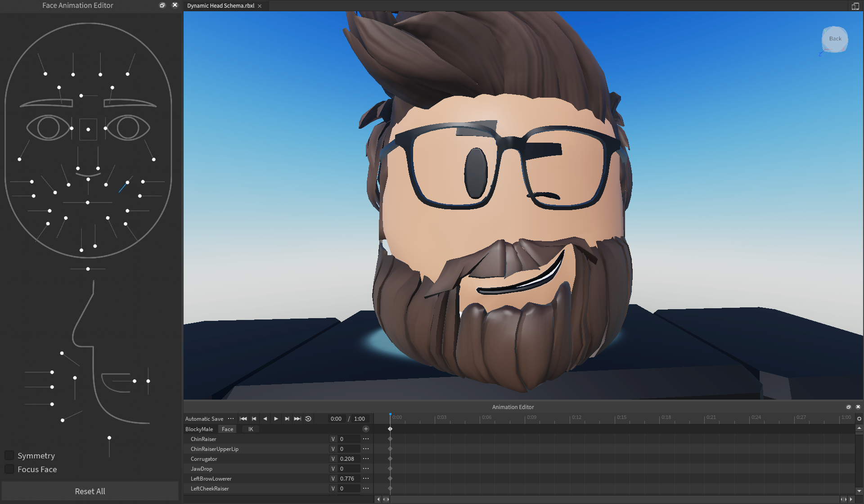
Task: Jump to the first frame
Action: click(243, 418)
